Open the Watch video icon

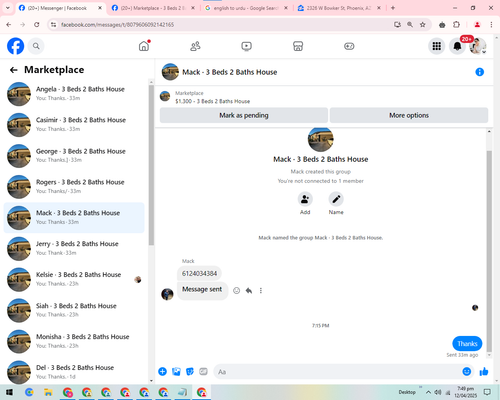[246, 46]
